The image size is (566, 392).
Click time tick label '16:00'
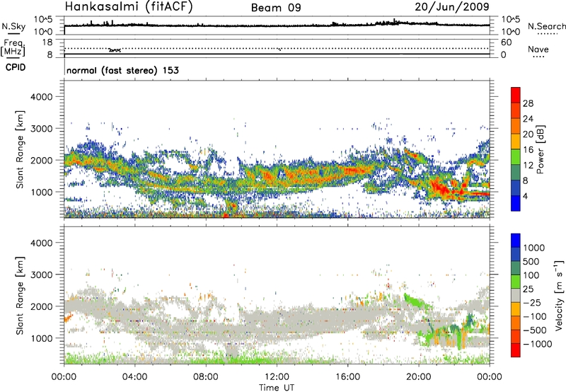[x=347, y=377]
